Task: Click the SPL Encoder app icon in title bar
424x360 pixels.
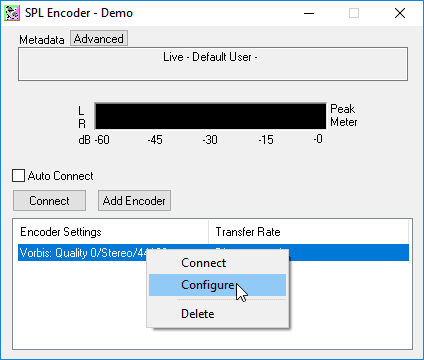Action: [12, 13]
